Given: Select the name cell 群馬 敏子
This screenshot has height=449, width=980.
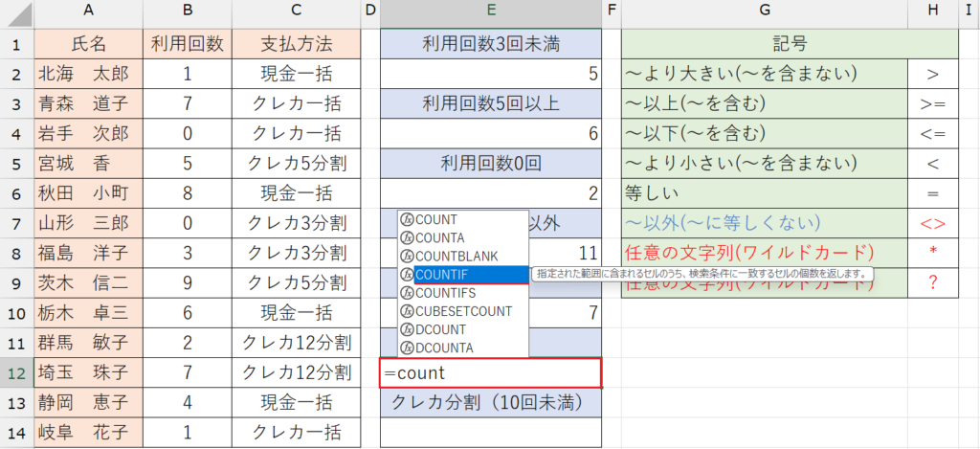Looking at the screenshot, I should point(89,344).
